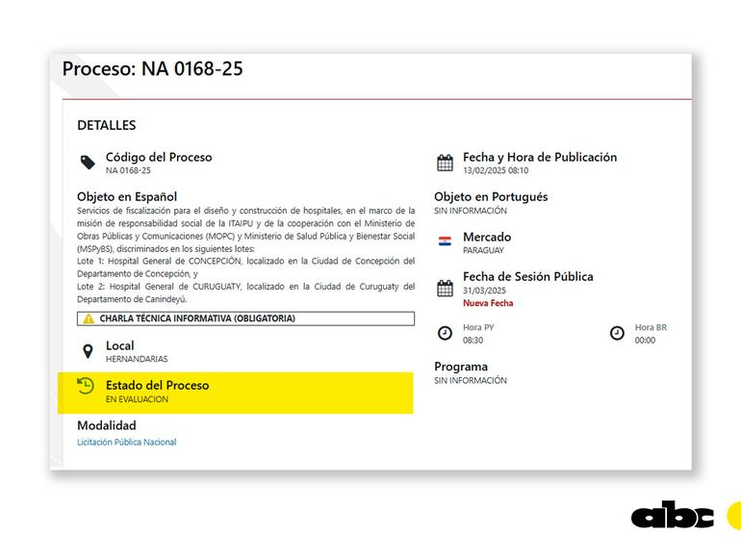This screenshot has width=741, height=560.
Task: Click the calendar icon for Fecha de Sesión Pública
Action: click(445, 289)
